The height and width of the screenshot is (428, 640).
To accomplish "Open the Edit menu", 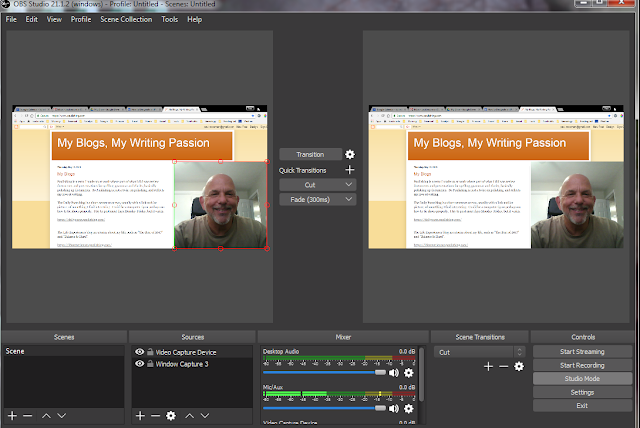I will pos(31,19).
